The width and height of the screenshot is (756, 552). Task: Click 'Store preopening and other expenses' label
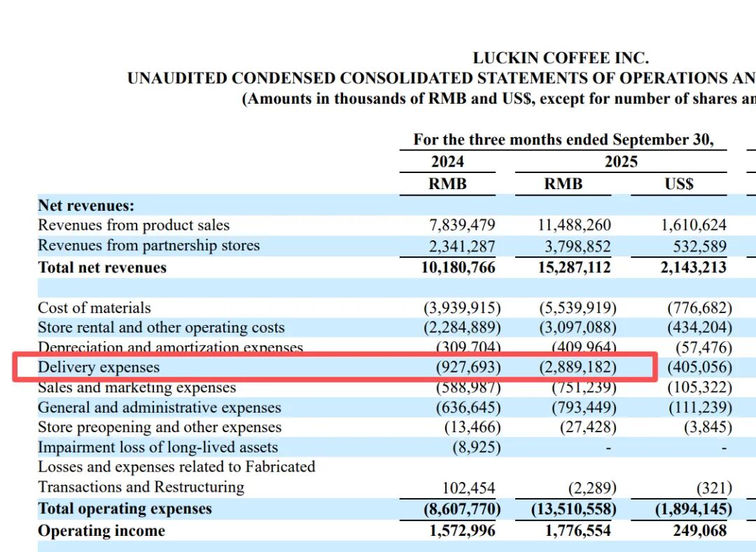point(160,427)
